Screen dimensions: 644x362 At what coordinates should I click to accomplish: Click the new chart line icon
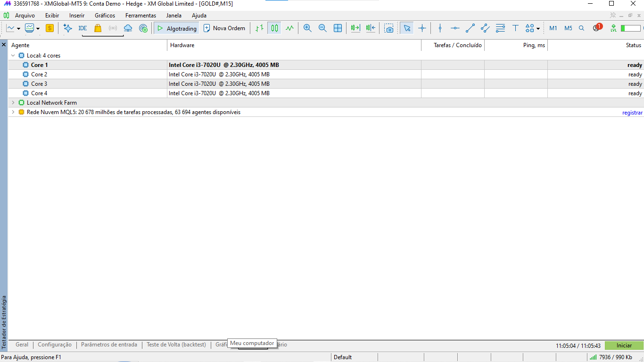click(x=11, y=28)
